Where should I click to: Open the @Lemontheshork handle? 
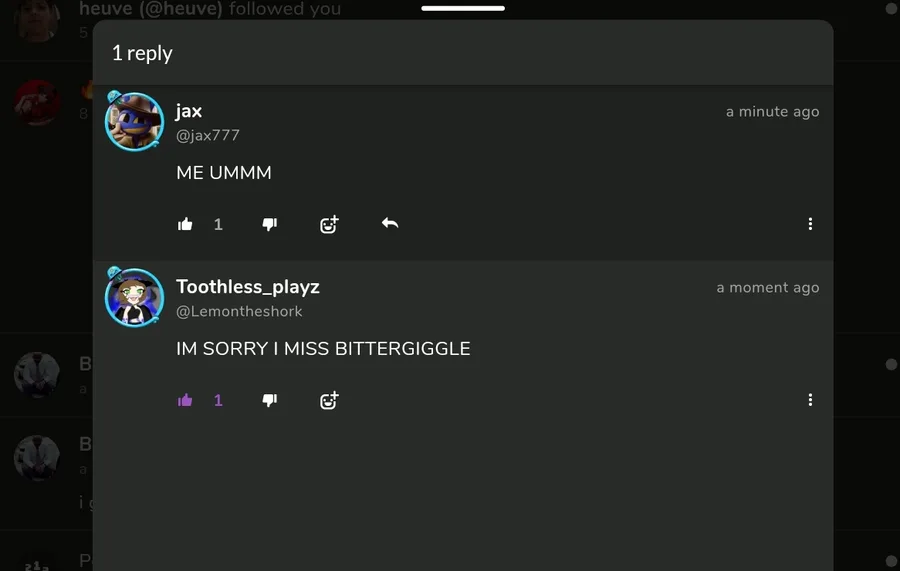pos(239,311)
